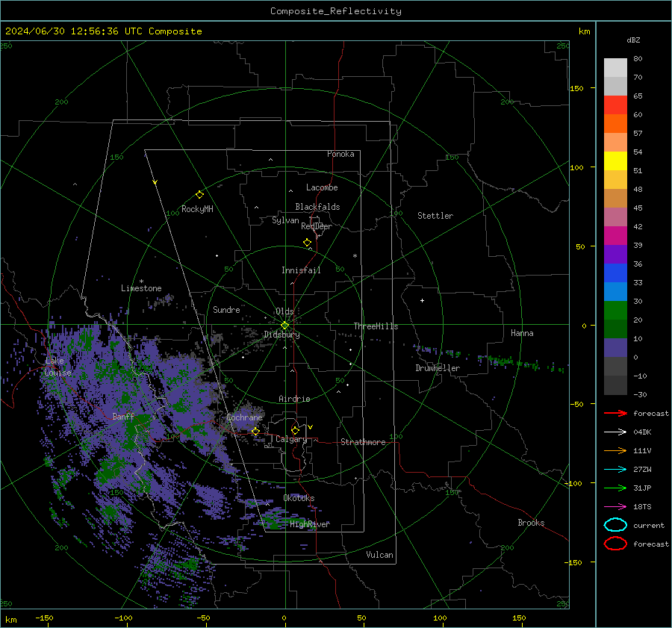
Task: Click the yellow diamond marker below RedDeer
Action: point(308,243)
